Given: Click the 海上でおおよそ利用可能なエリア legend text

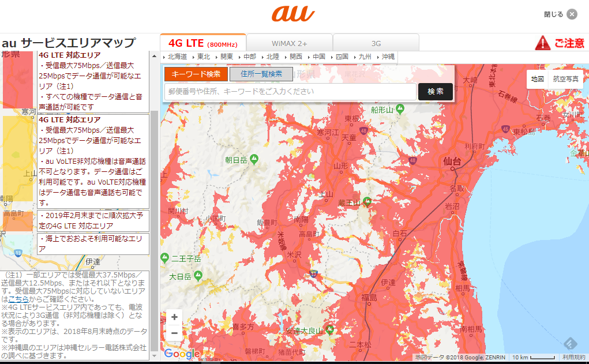Looking at the screenshot, I should point(91,243).
